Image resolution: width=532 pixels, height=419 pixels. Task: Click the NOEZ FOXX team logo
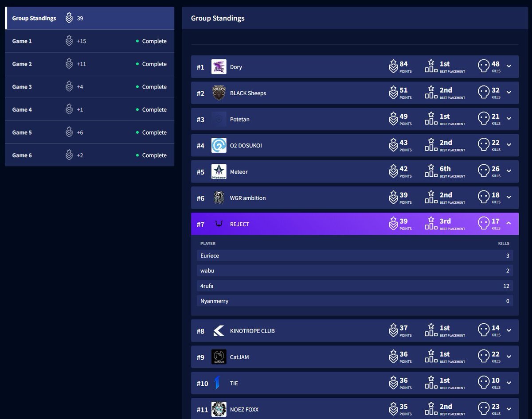[x=219, y=409]
